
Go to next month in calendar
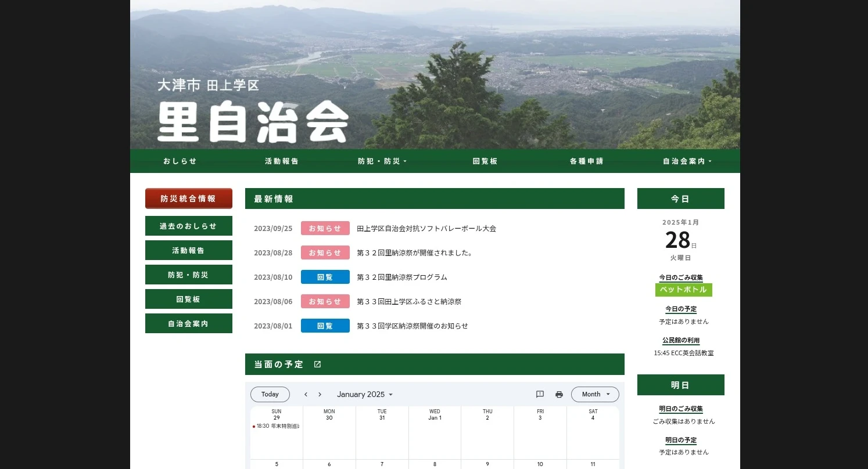[x=320, y=394]
